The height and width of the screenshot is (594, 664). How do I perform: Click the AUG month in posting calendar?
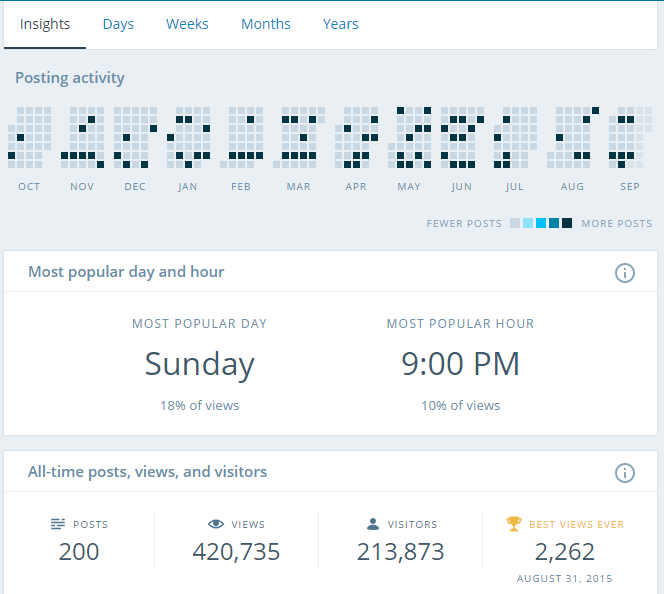click(x=572, y=187)
